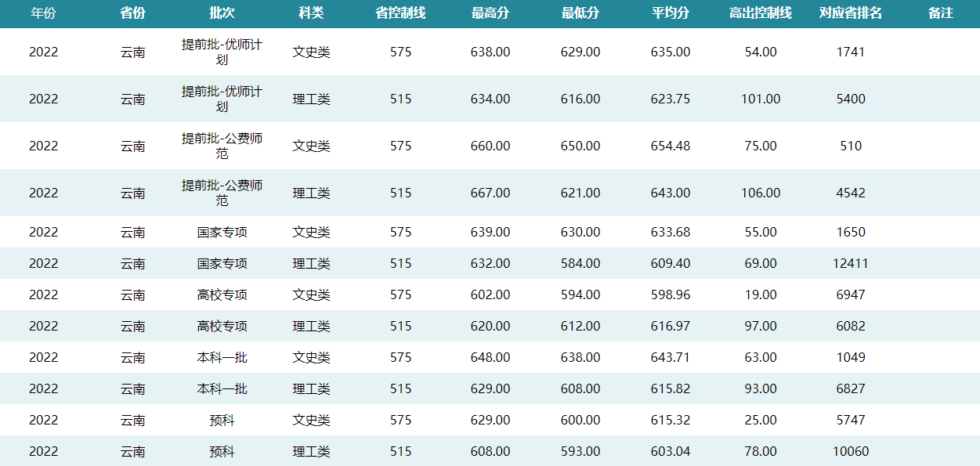Click the average score cell 603.04
980x466 pixels.
click(x=671, y=451)
